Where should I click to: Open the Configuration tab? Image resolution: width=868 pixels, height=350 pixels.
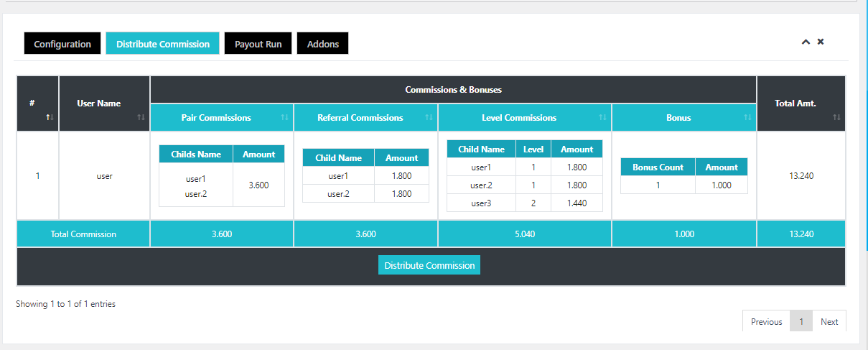tap(62, 44)
